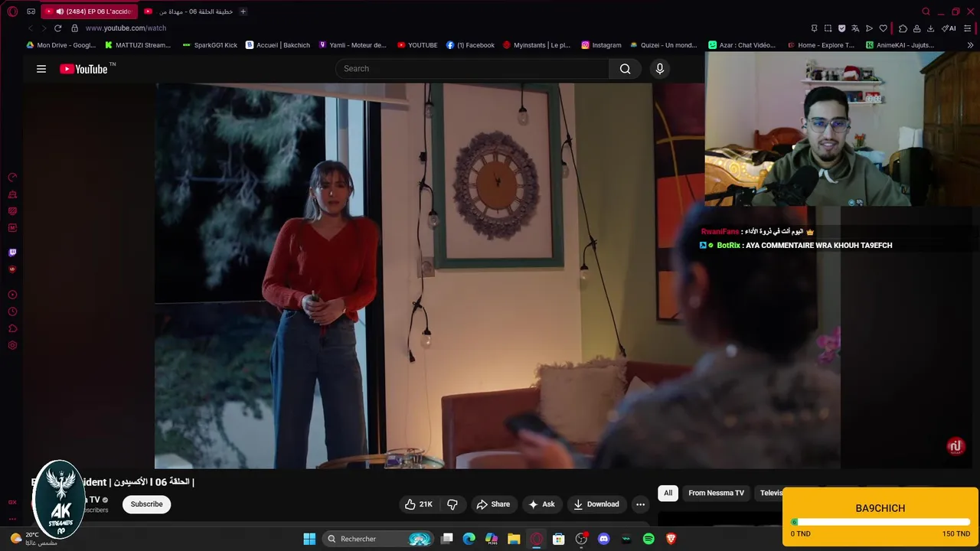
Task: Subscribe to the channel
Action: (146, 504)
